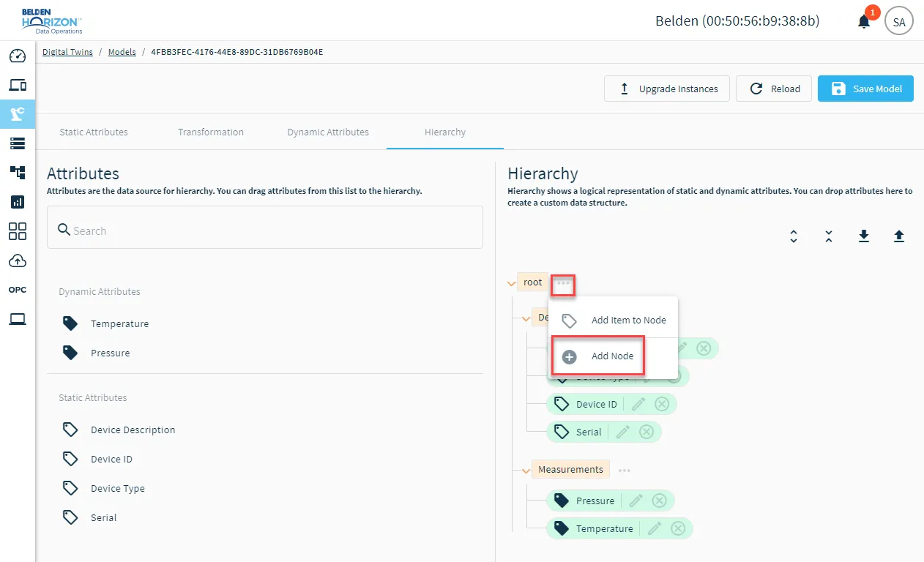Open the OPC sidebar icon

[x=18, y=290]
